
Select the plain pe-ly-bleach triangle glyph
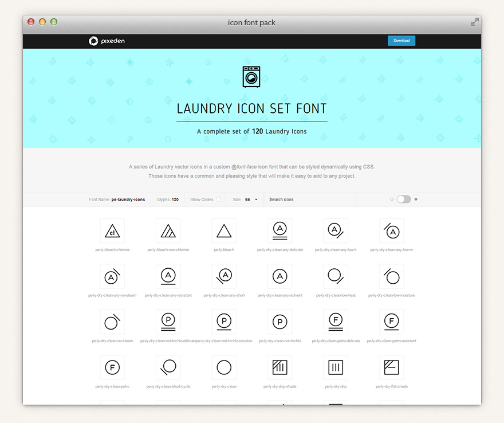[224, 230]
